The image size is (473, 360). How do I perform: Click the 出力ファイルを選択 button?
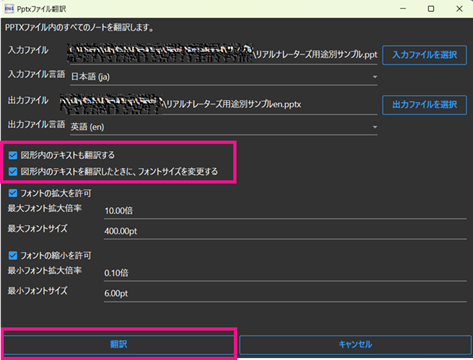tap(424, 105)
